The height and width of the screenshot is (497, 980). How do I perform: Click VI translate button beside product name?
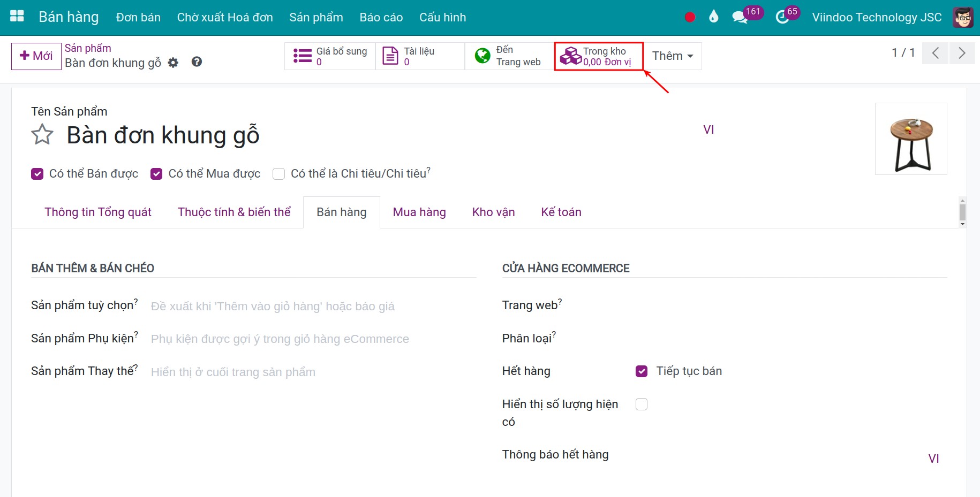click(x=708, y=129)
